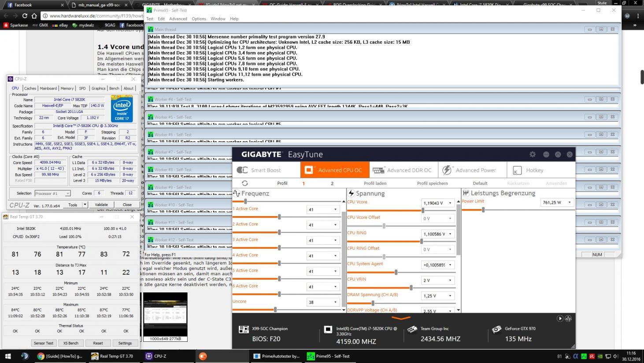Open 3 Active Core multiplier dropdown

coord(335,240)
